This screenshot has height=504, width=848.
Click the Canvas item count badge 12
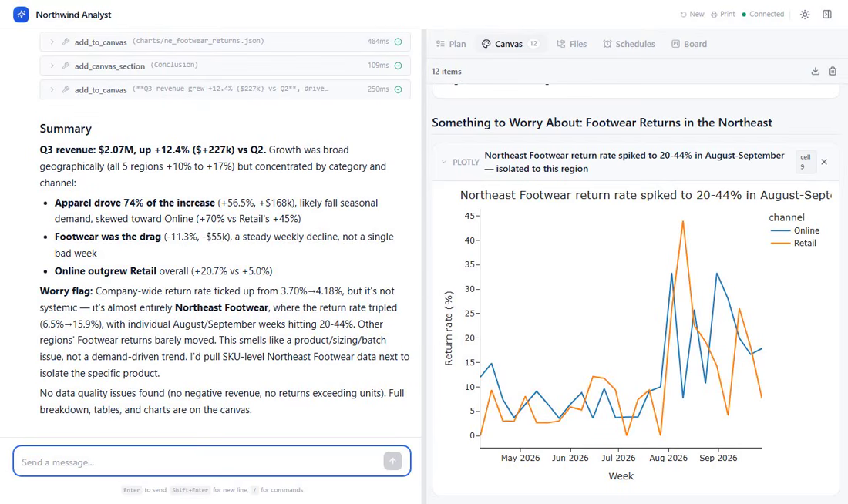[x=533, y=44]
